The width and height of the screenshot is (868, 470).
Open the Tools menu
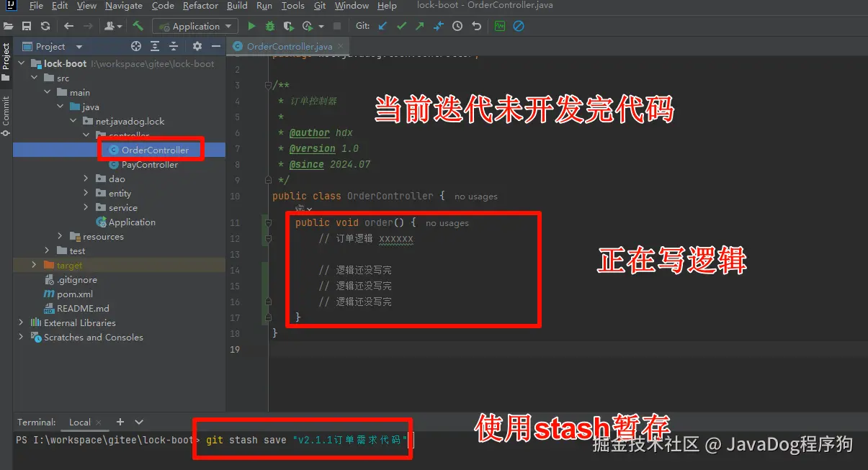[292, 6]
